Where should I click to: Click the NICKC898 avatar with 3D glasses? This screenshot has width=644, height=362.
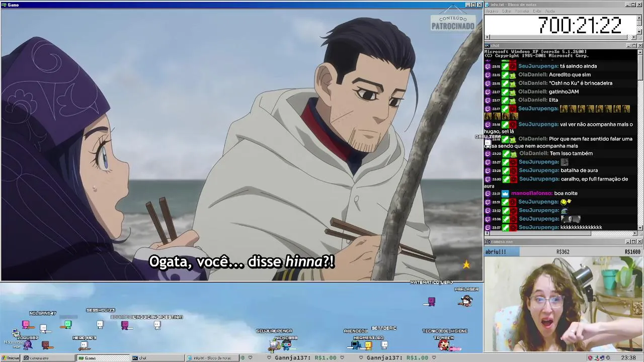pos(286,345)
